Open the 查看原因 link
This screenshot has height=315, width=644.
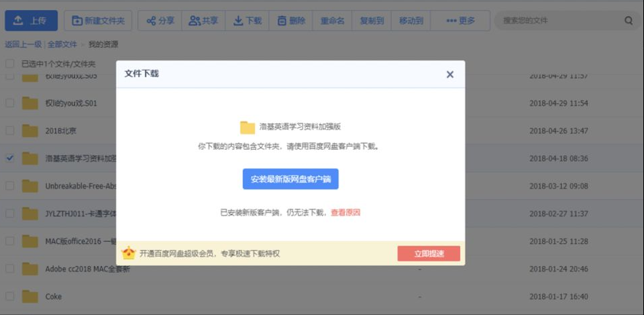[345, 213]
